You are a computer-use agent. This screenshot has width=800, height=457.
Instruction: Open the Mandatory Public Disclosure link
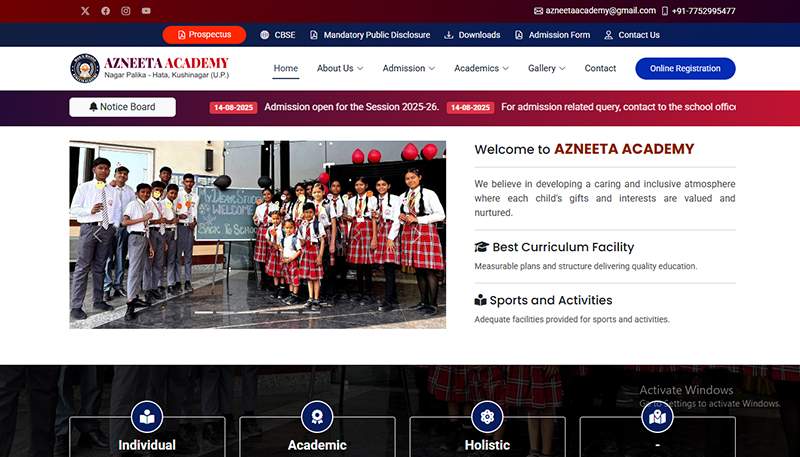tap(370, 35)
